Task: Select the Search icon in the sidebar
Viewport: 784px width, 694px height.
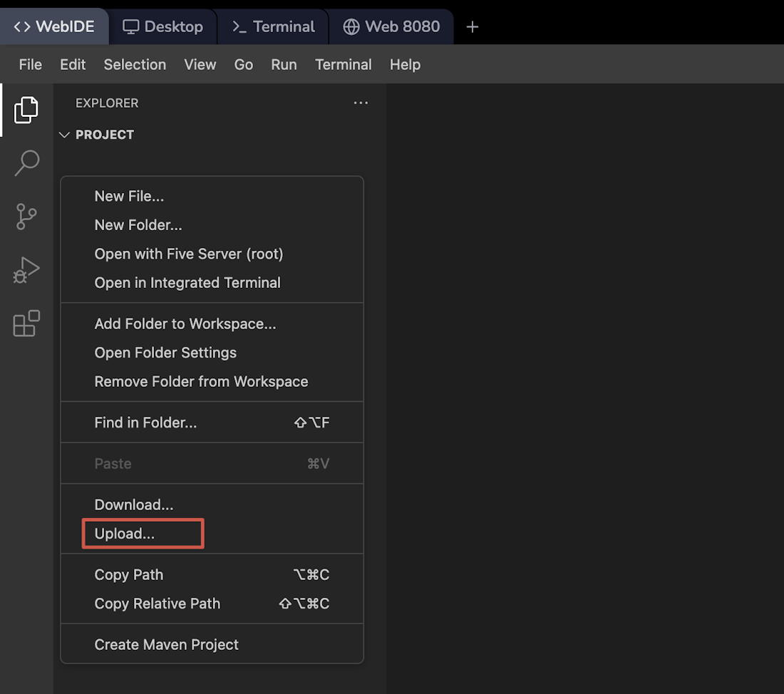Action: [x=26, y=163]
